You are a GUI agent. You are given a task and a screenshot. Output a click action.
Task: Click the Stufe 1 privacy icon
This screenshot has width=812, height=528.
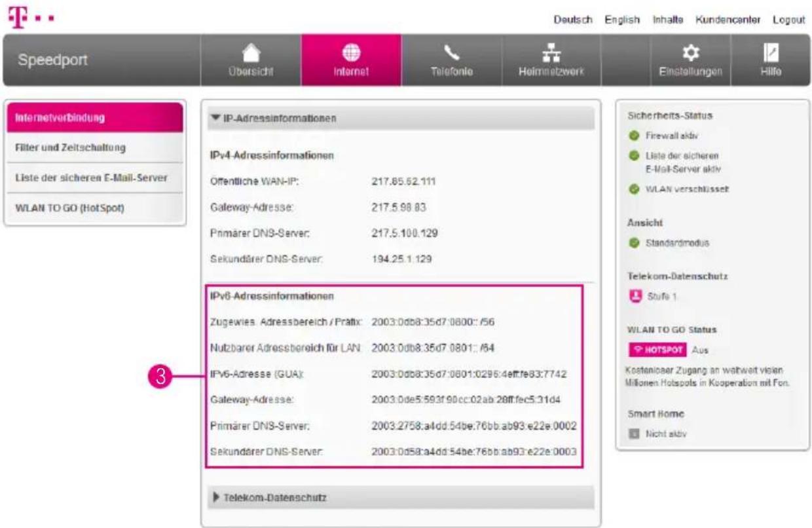(x=634, y=297)
